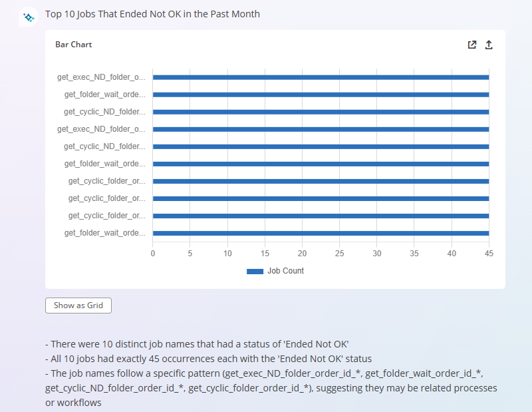Select the bar for the second get_exec_ND_folder_o row
This screenshot has height=412, width=532.
click(321, 129)
